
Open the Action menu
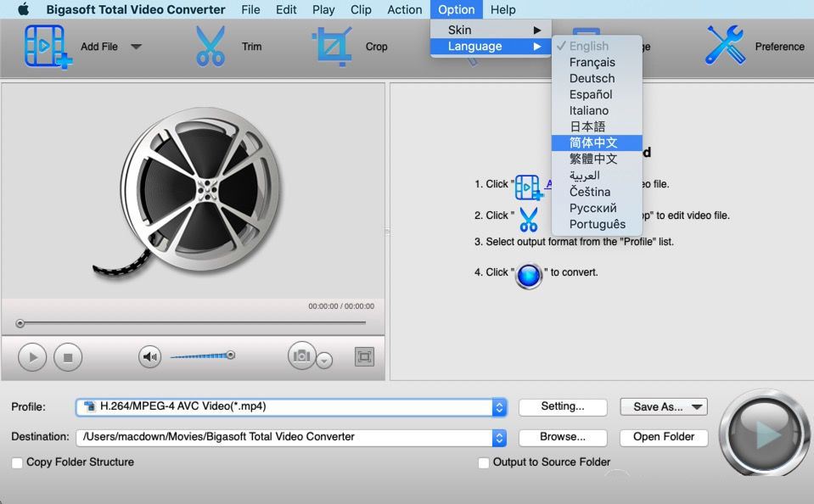[404, 9]
